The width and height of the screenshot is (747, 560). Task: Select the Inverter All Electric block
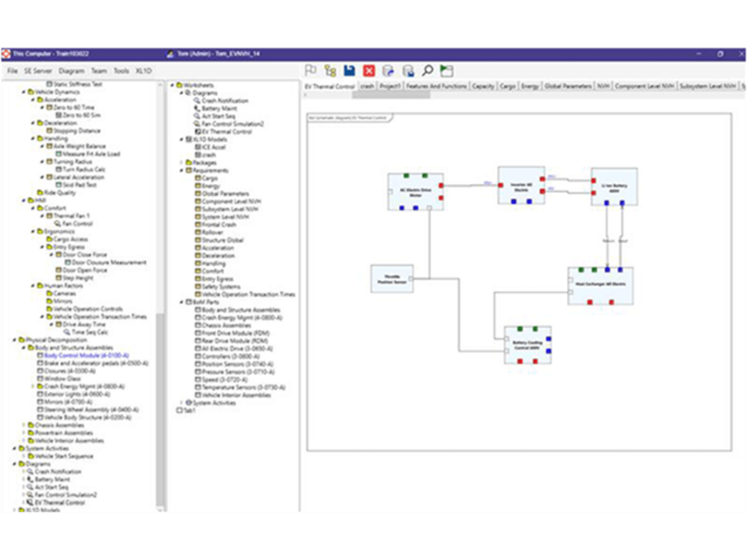click(x=521, y=185)
